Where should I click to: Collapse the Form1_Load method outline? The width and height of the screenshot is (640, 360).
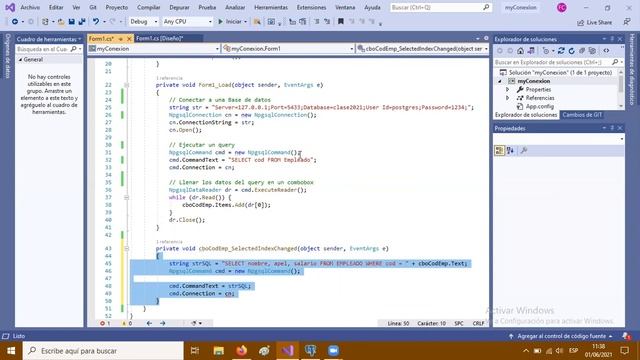tap(127, 85)
